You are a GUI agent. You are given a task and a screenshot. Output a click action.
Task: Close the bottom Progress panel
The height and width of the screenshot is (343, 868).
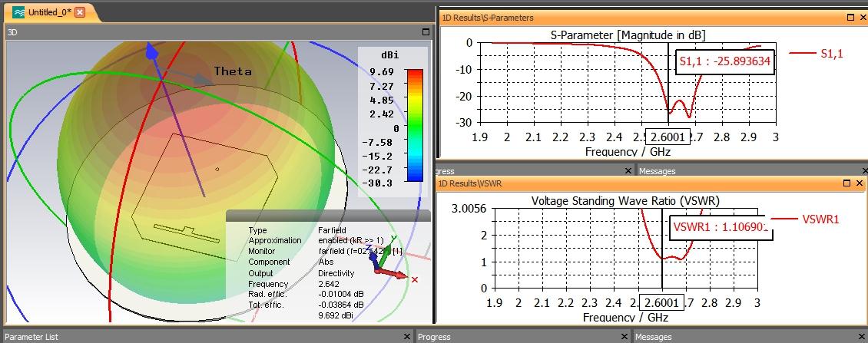pos(625,336)
